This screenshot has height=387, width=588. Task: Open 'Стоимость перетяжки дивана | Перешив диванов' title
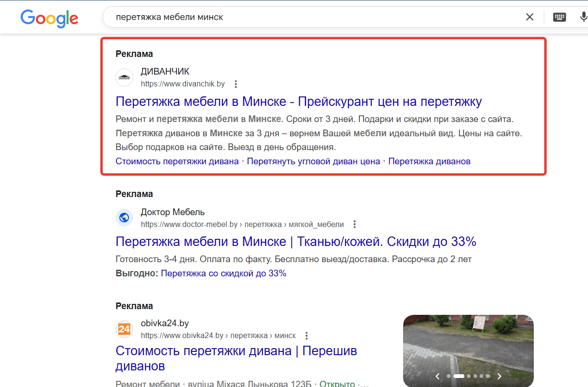(x=236, y=351)
